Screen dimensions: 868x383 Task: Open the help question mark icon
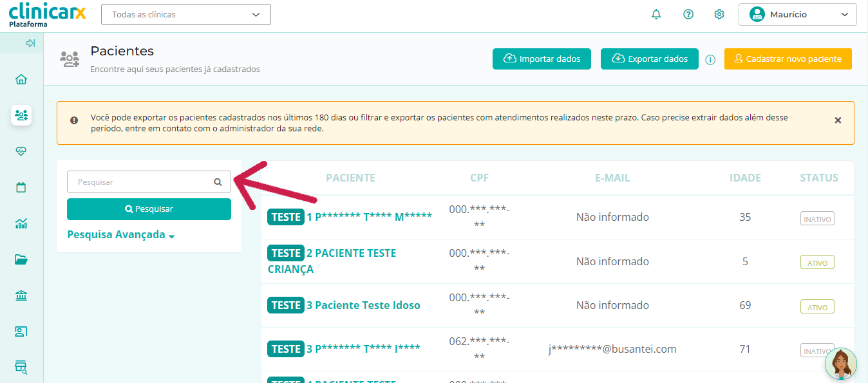click(x=688, y=14)
